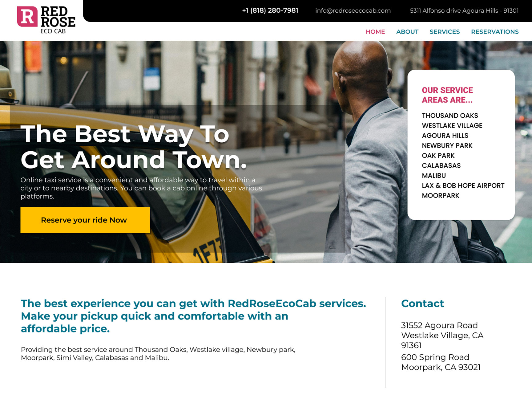The width and height of the screenshot is (532, 395).
Task: Open the HOME menu item
Action: (x=375, y=32)
